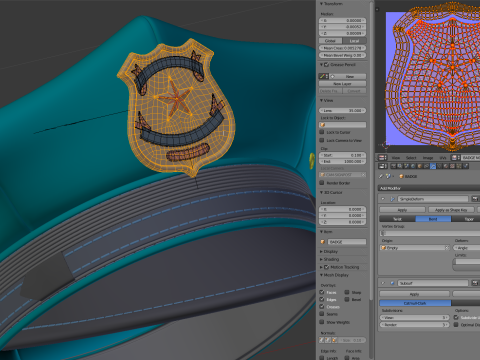Enable the Lock to Cursor checkbox
Image resolution: width=480 pixels, height=360 pixels.
pos(322,132)
